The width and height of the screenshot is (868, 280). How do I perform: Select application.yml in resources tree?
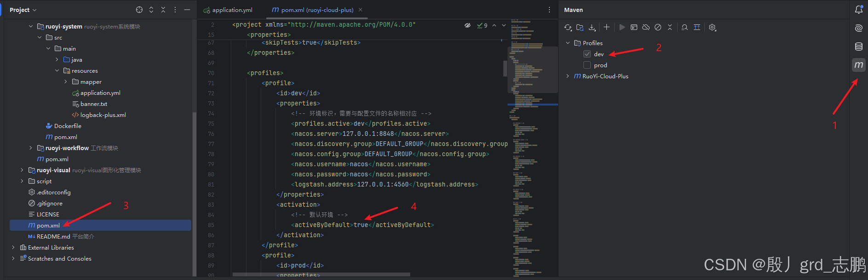pyautogui.click(x=96, y=93)
